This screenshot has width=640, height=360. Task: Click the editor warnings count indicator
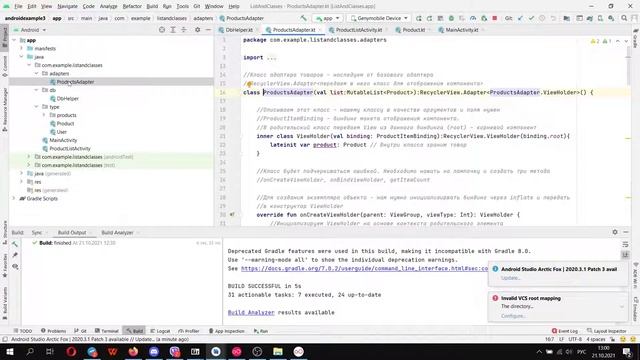(x=601, y=41)
